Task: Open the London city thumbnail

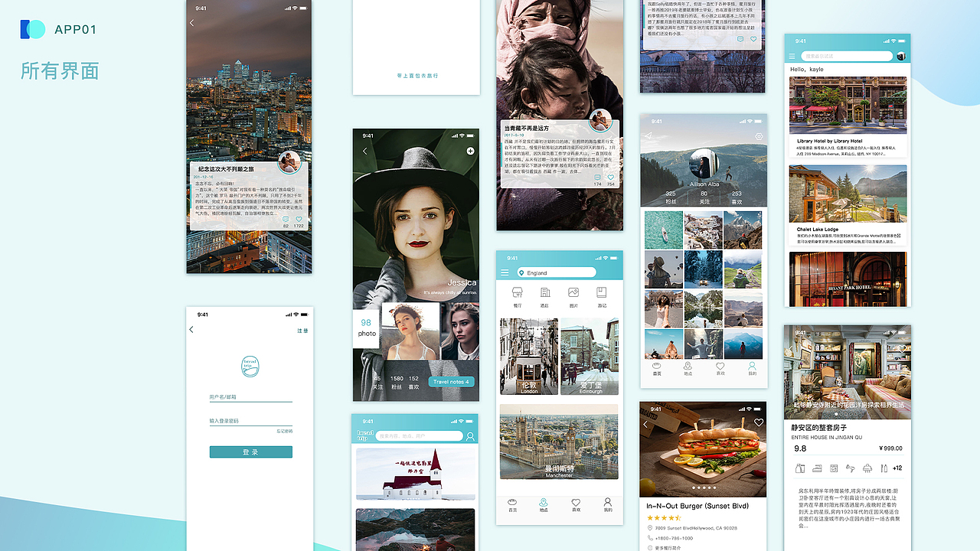Action: 529,357
